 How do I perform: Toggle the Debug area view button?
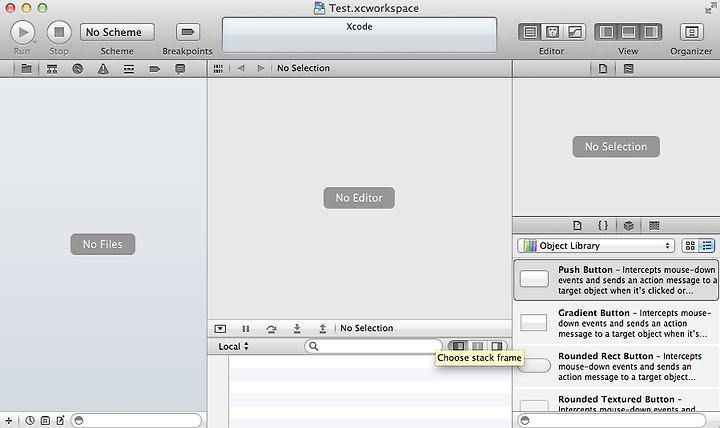628,32
